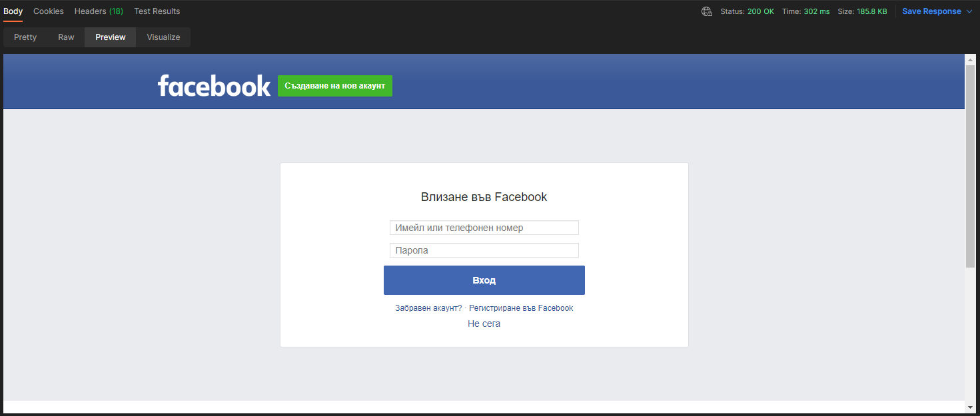Click the blue Вход login button

pos(484,280)
